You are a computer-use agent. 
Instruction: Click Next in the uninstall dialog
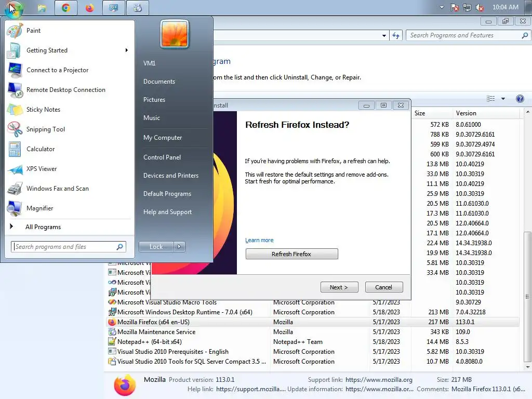[x=339, y=287]
